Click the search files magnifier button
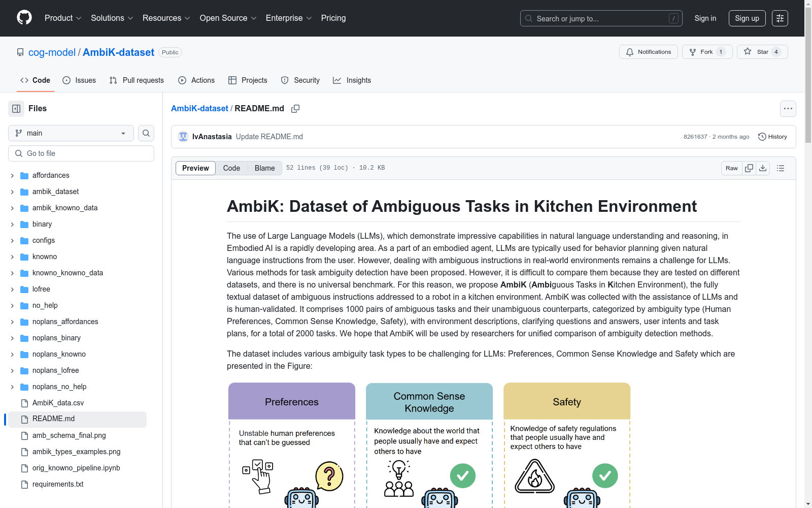The image size is (812, 508). (146, 133)
